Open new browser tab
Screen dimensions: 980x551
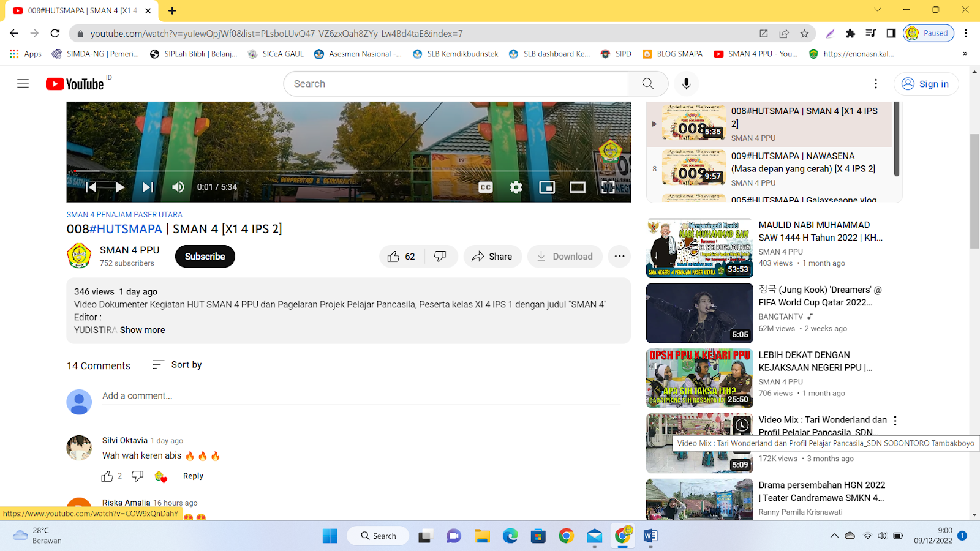tap(172, 10)
